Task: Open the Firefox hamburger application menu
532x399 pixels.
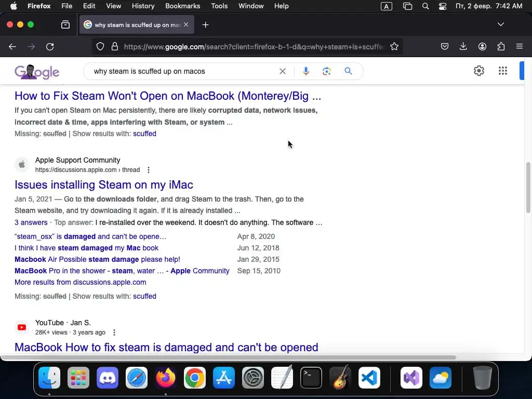Action: click(x=520, y=46)
